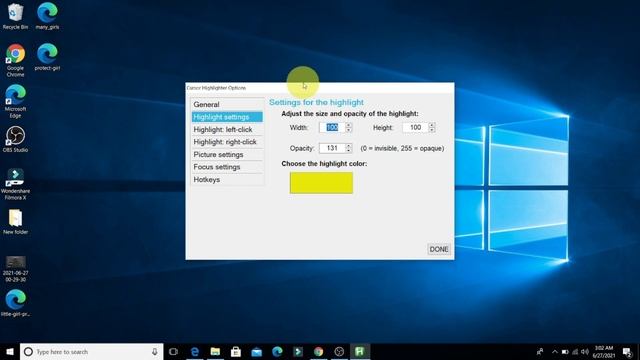Select the Highlight settings page

227,117
